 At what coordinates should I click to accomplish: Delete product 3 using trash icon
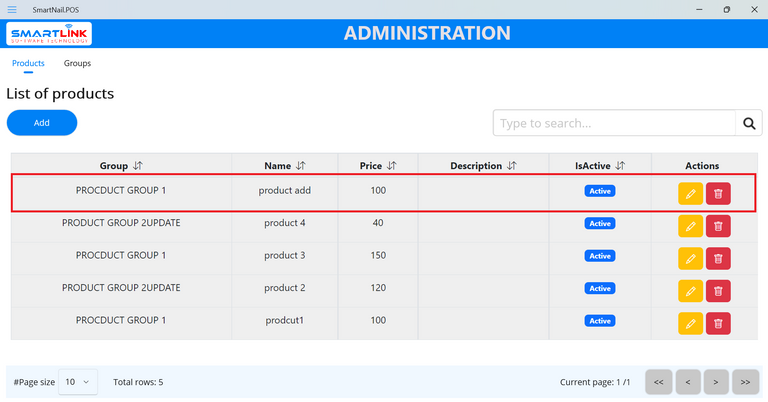click(x=718, y=259)
